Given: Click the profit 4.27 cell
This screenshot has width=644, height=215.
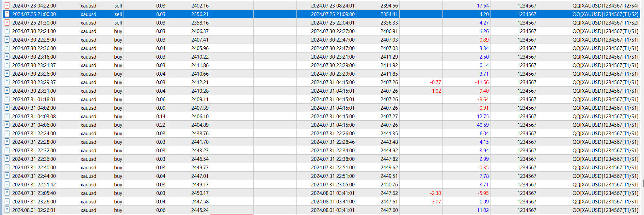Looking at the screenshot, I should pyautogui.click(x=484, y=23).
